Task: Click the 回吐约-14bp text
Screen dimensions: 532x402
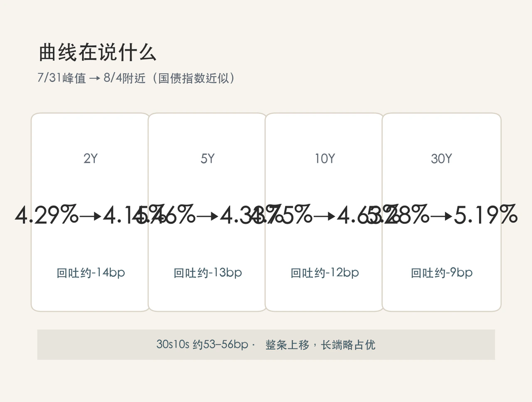Action: [91, 273]
